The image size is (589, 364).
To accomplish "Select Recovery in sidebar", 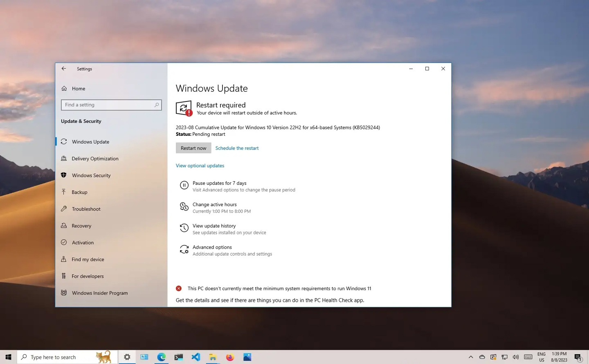I will (81, 226).
